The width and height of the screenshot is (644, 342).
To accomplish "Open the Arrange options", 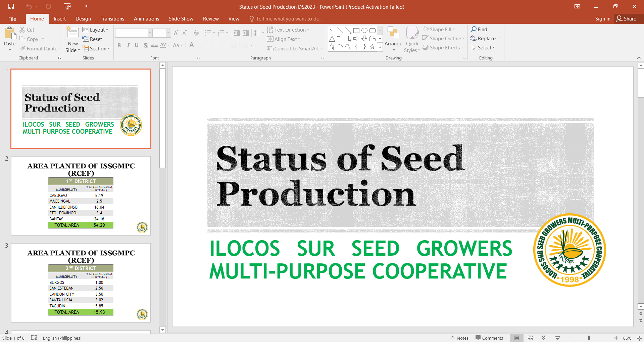I will [x=393, y=39].
